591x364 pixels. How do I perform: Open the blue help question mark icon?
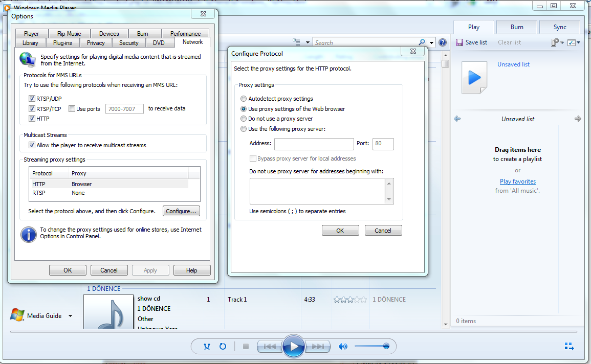[x=443, y=42]
